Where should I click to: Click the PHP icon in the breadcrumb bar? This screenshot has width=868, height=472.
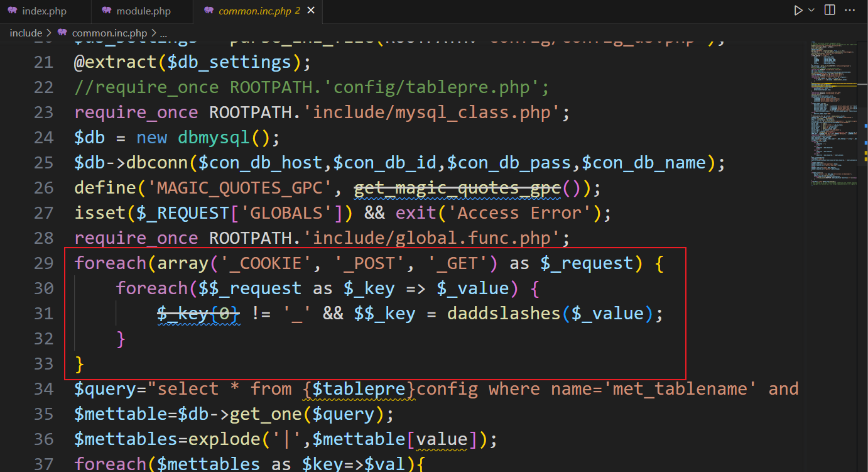(x=62, y=33)
